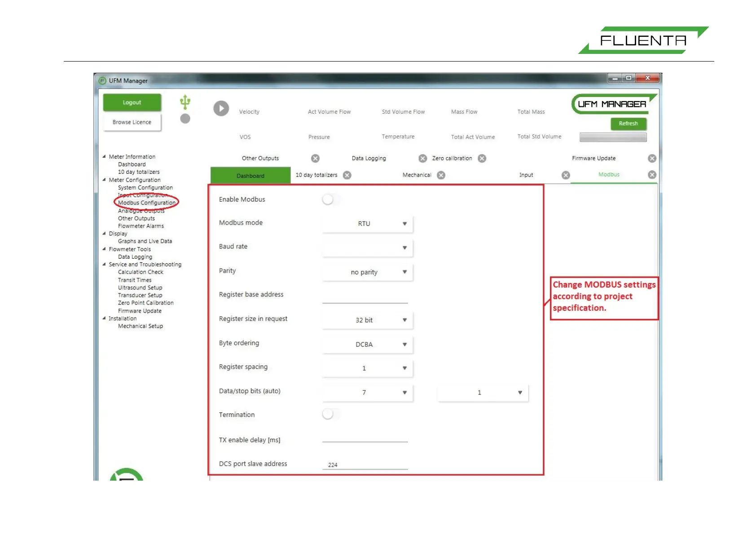Select Dashboard in the left tree
The image size is (756, 535).
pyautogui.click(x=132, y=164)
